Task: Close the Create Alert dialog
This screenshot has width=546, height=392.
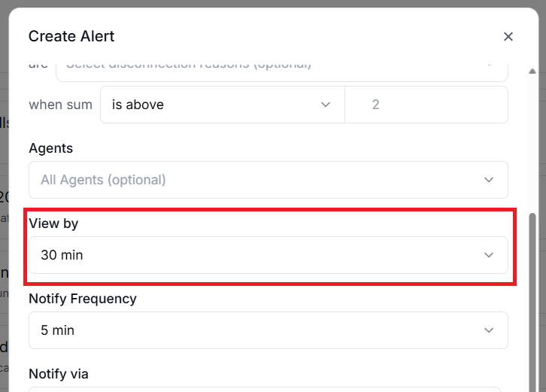Action: pos(508,36)
